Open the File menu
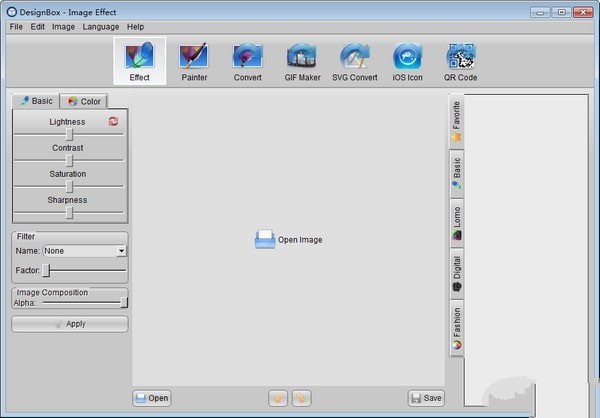Screen dimensions: 600x418 point(16,27)
